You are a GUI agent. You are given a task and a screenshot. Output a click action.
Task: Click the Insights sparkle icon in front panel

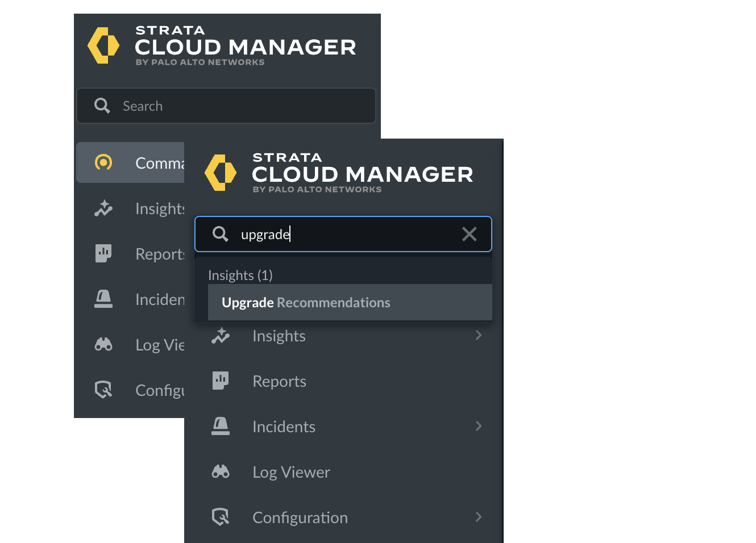pos(221,336)
